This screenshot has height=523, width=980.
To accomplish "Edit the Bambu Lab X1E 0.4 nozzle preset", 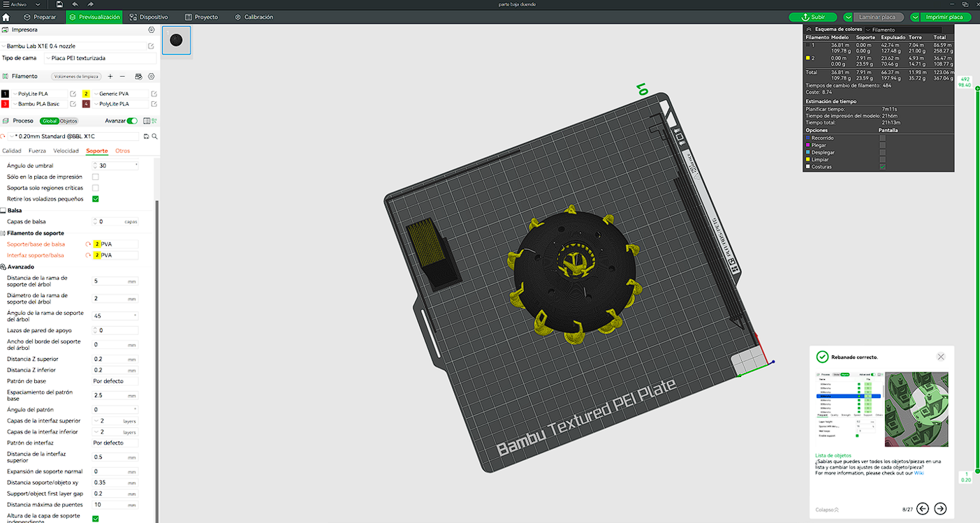I will (x=151, y=46).
